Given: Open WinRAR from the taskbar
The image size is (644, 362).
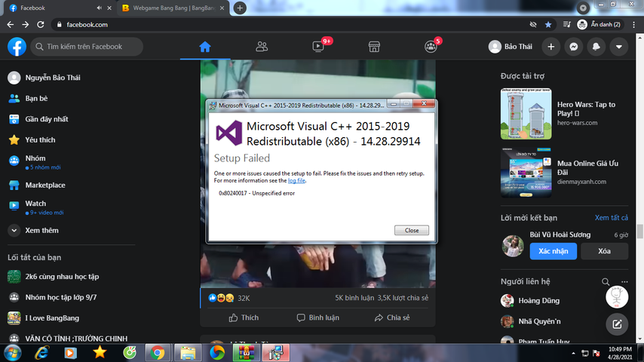Looking at the screenshot, I should [247, 353].
